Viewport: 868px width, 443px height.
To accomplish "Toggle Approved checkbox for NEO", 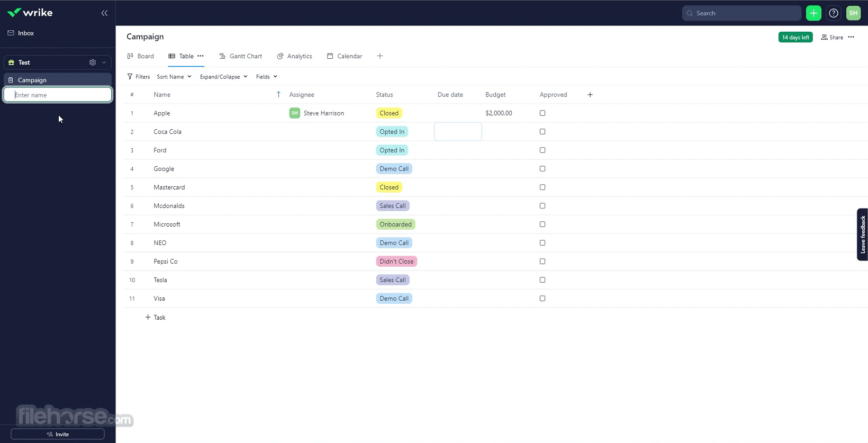I will [x=542, y=243].
